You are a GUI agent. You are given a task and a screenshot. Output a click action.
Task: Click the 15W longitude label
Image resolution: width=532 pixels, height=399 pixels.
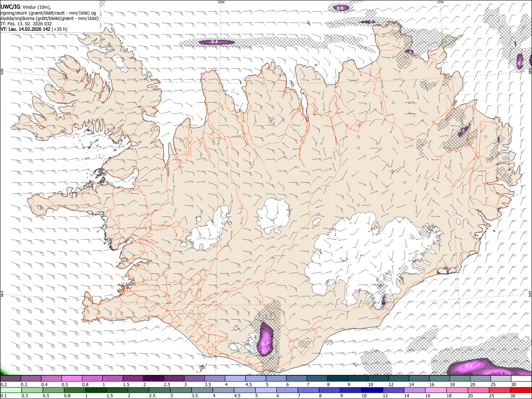click(x=440, y=2)
